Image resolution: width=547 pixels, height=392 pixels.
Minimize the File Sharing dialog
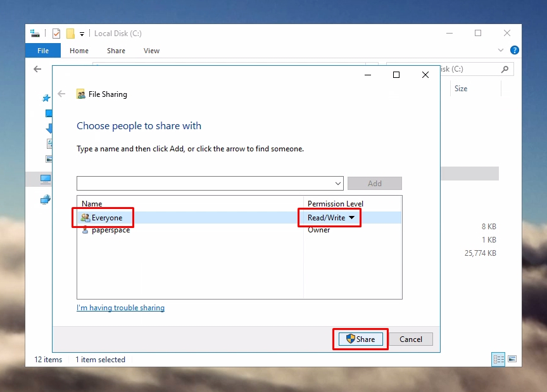368,75
